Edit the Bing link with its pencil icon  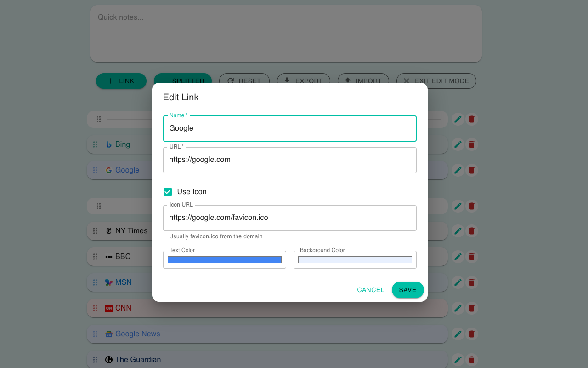pyautogui.click(x=458, y=144)
